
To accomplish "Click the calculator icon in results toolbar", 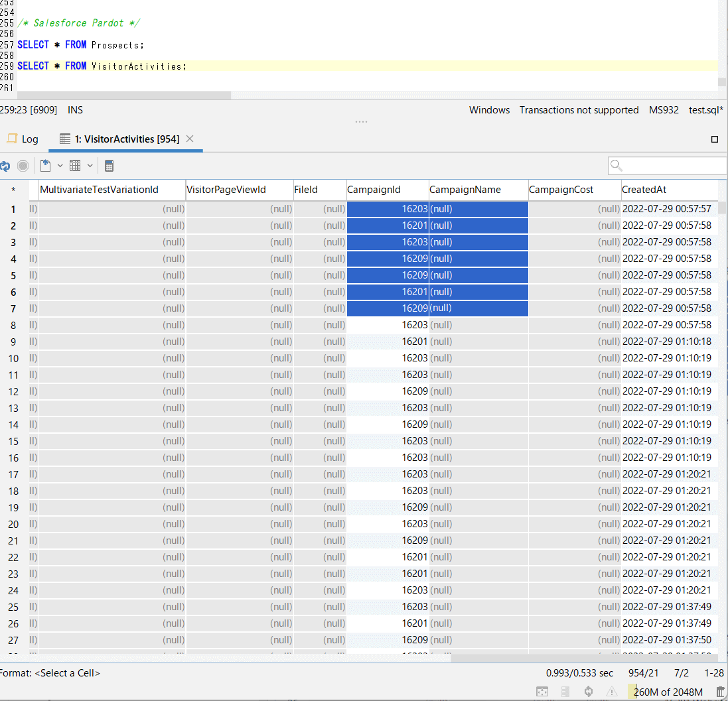I will tap(109, 166).
